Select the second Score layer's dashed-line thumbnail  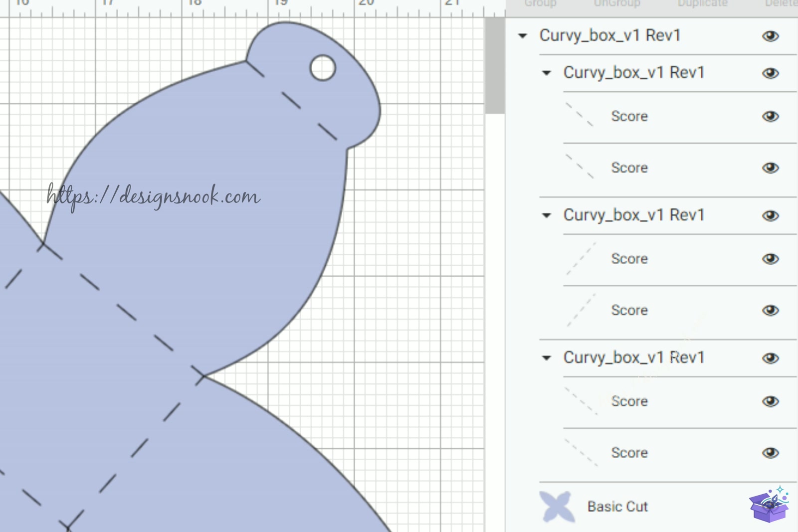(580, 166)
